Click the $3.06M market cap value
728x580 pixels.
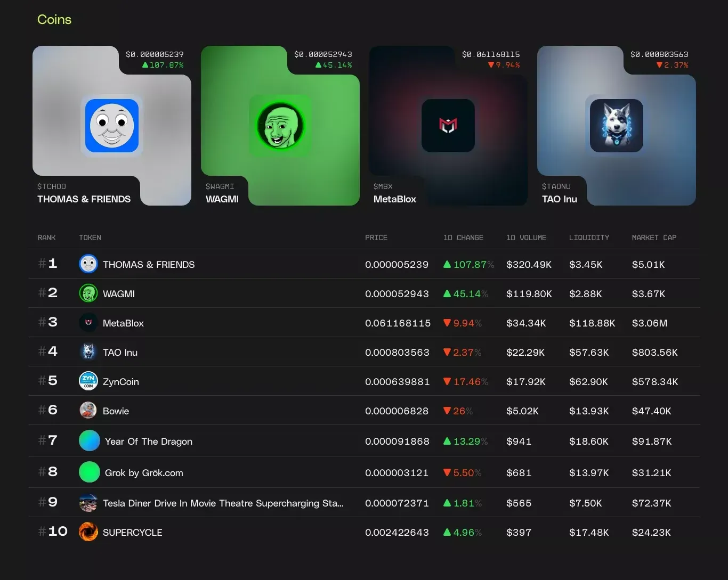click(x=650, y=323)
